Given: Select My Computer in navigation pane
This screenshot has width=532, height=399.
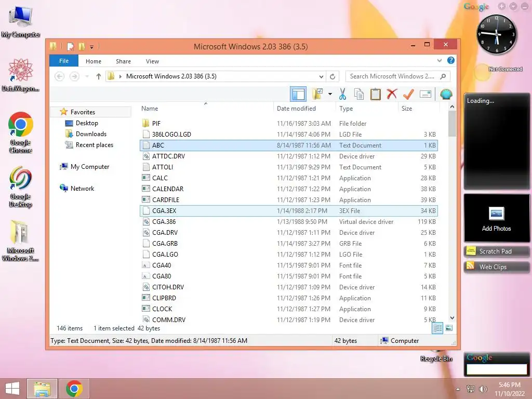Looking at the screenshot, I should 89,167.
